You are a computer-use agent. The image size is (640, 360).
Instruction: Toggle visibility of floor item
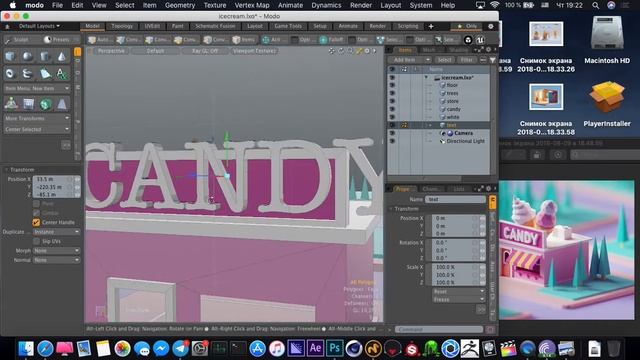392,85
